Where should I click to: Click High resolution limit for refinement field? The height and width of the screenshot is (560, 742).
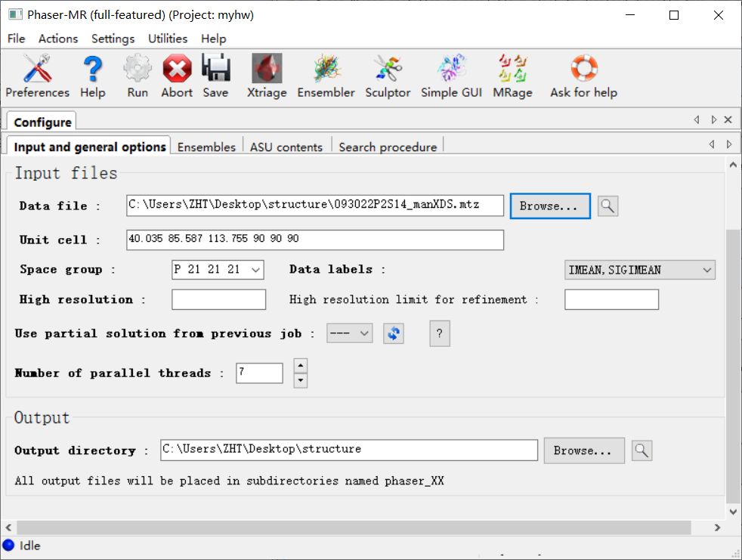pos(611,299)
